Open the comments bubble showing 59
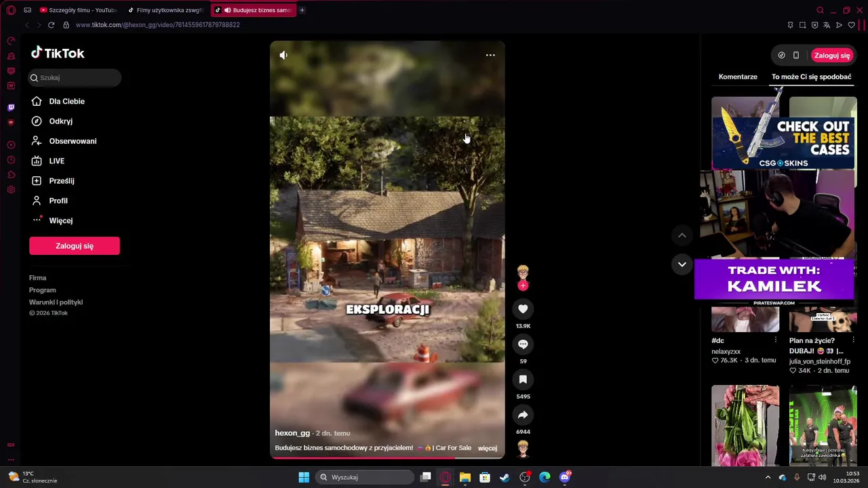 click(x=523, y=344)
